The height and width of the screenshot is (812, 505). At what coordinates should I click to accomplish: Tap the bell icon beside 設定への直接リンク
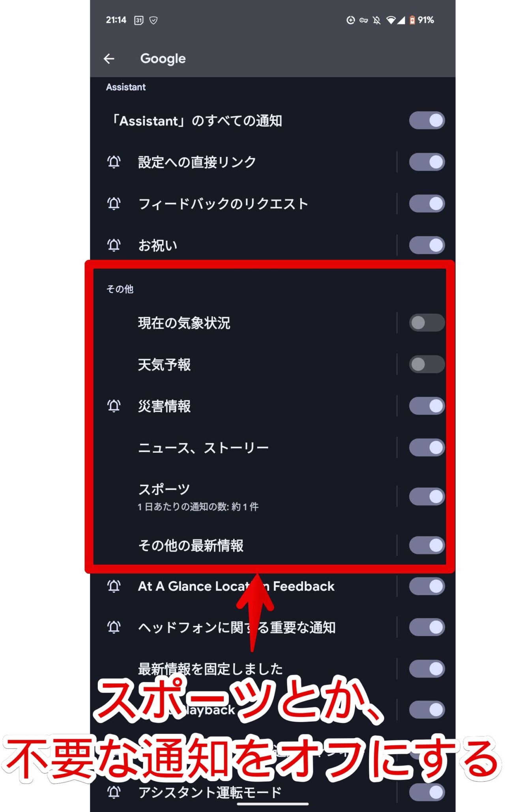[114, 162]
